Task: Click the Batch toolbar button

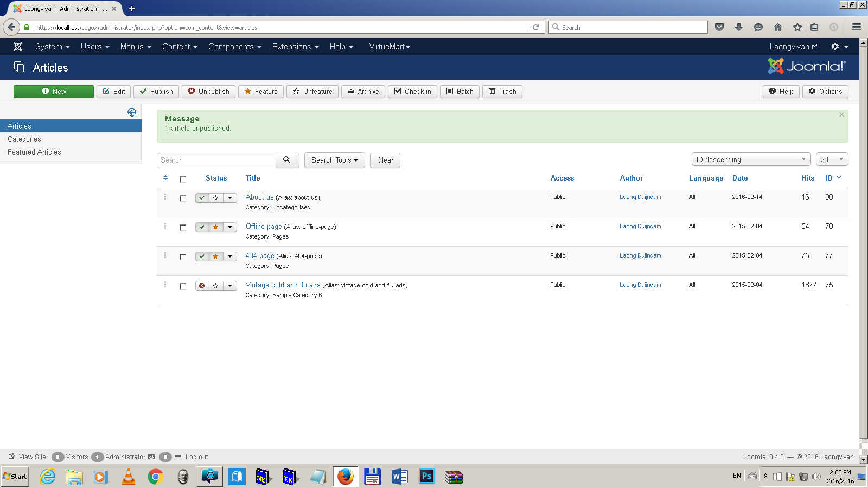Action: [459, 92]
